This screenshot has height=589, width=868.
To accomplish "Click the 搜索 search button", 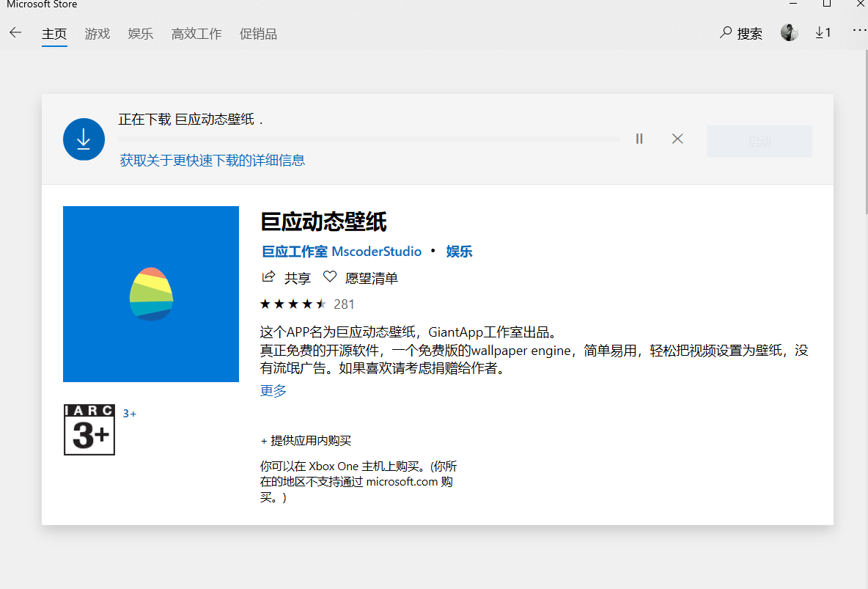I will pos(741,33).
